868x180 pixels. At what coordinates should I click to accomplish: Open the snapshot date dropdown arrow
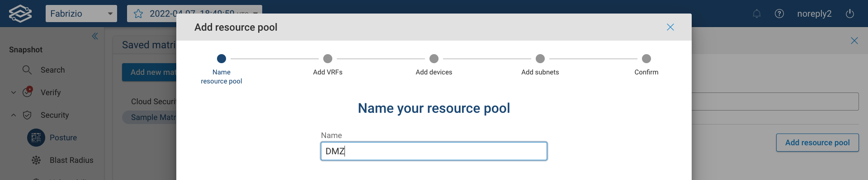[255, 14]
